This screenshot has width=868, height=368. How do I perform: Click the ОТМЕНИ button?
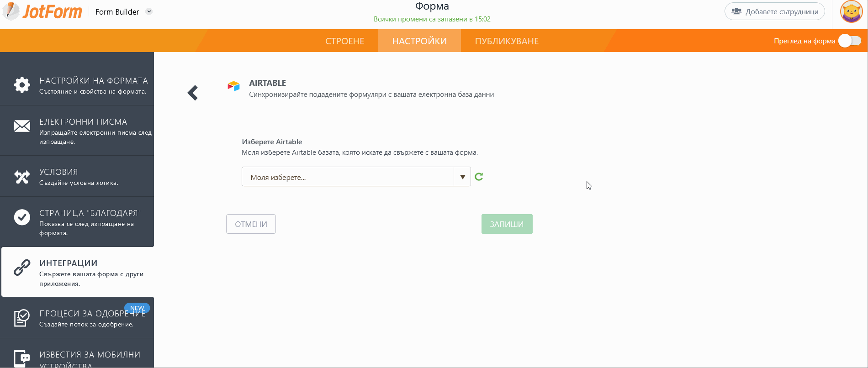click(x=251, y=224)
